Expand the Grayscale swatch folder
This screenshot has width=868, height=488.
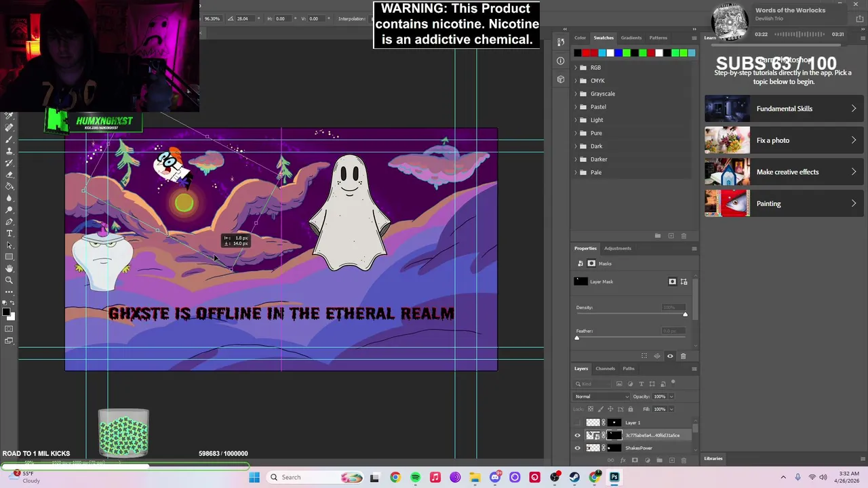576,94
